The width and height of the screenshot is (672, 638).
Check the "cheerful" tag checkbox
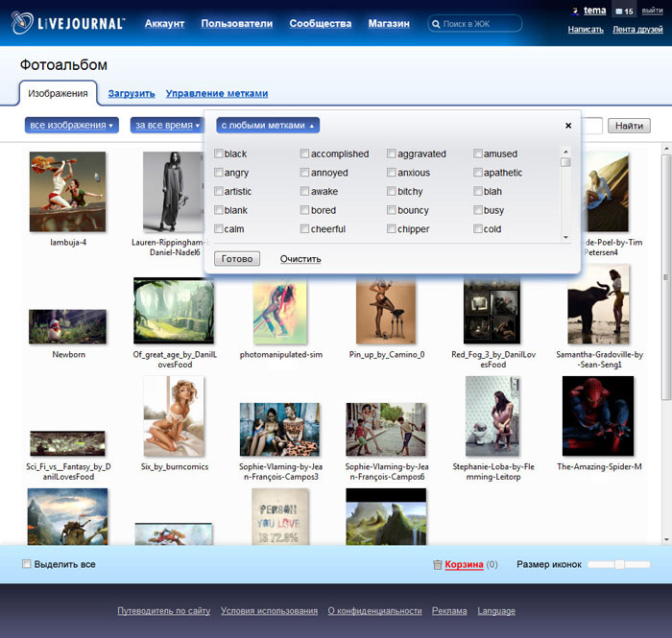[305, 229]
